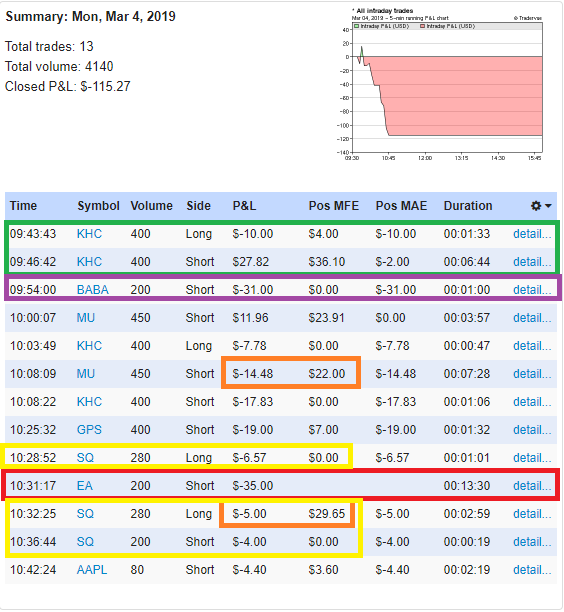The width and height of the screenshot is (564, 612).
Task: Open GPS symbol link at 10:25:32
Action: tap(89, 430)
